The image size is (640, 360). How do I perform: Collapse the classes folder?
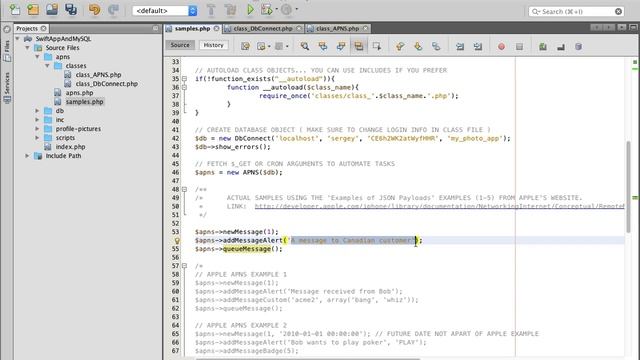click(47, 66)
